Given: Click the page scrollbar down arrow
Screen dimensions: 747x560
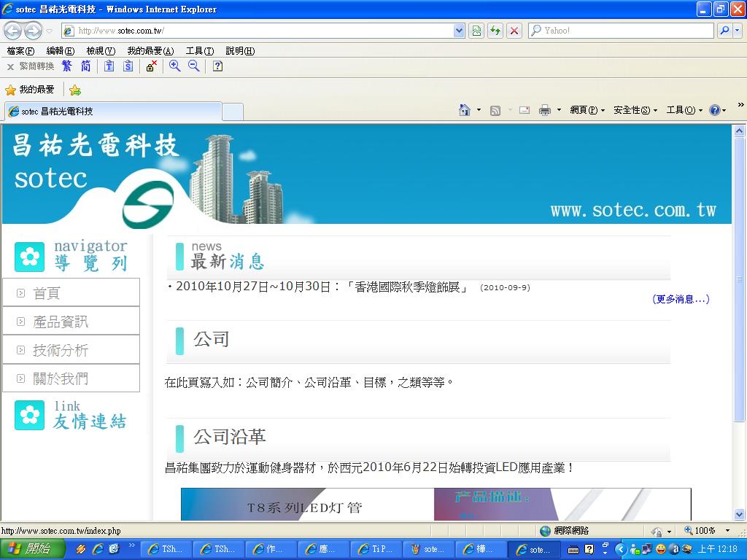Looking at the screenshot, I should pos(740,514).
